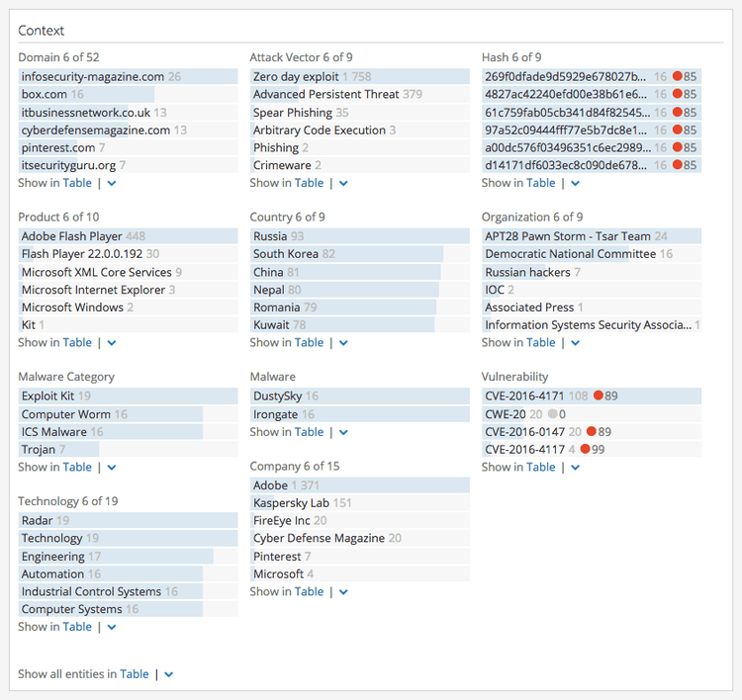Show all entities in Table link
Viewport: 742px width, 700px height.
tap(135, 674)
